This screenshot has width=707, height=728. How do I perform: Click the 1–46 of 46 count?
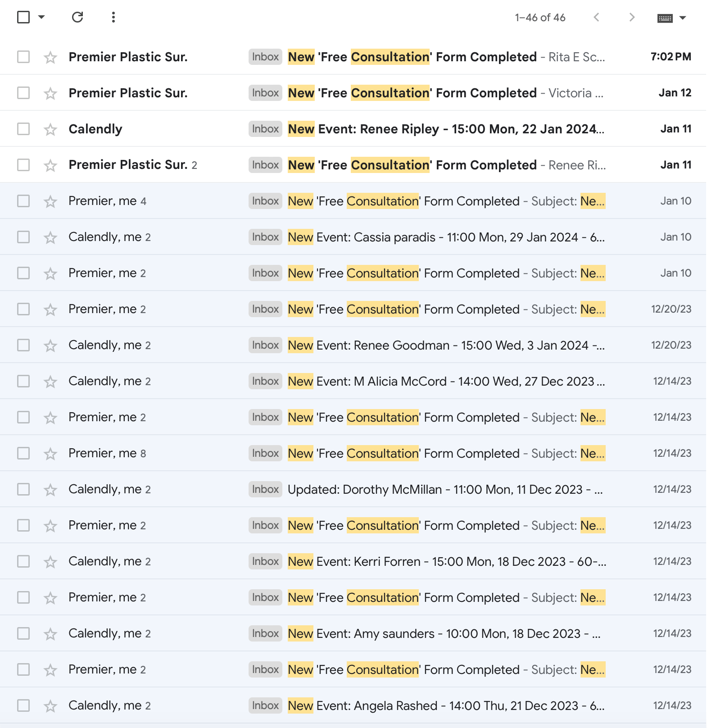coord(540,18)
